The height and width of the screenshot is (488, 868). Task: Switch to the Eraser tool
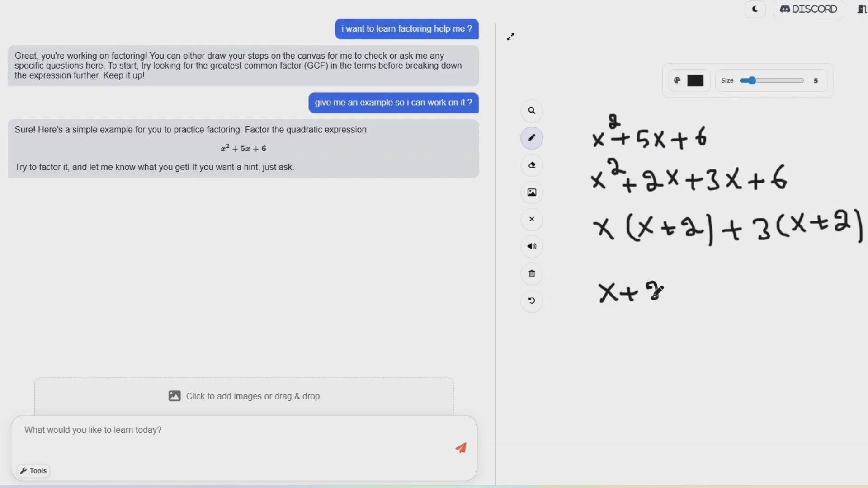(x=532, y=165)
